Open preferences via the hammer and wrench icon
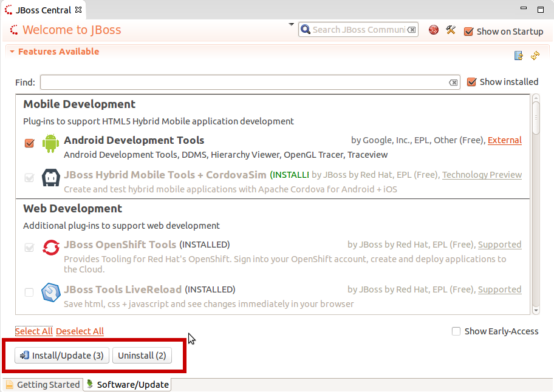This screenshot has width=554, height=392. point(451,30)
